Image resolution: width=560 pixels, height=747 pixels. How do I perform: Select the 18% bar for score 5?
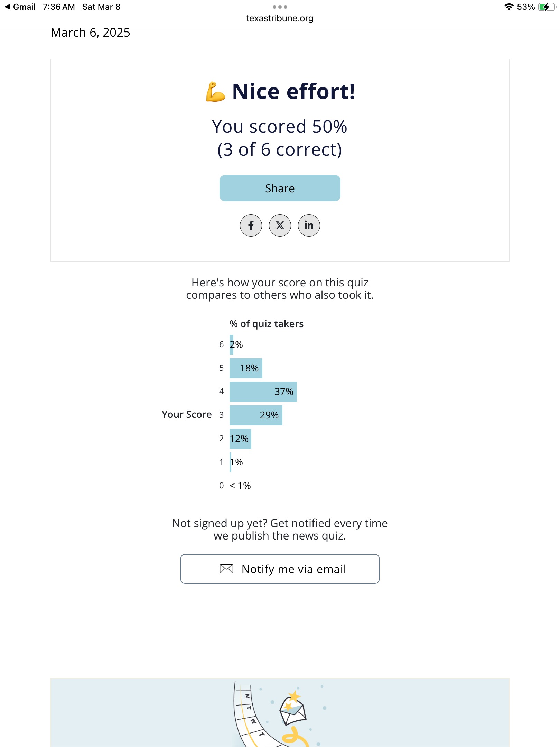click(246, 368)
